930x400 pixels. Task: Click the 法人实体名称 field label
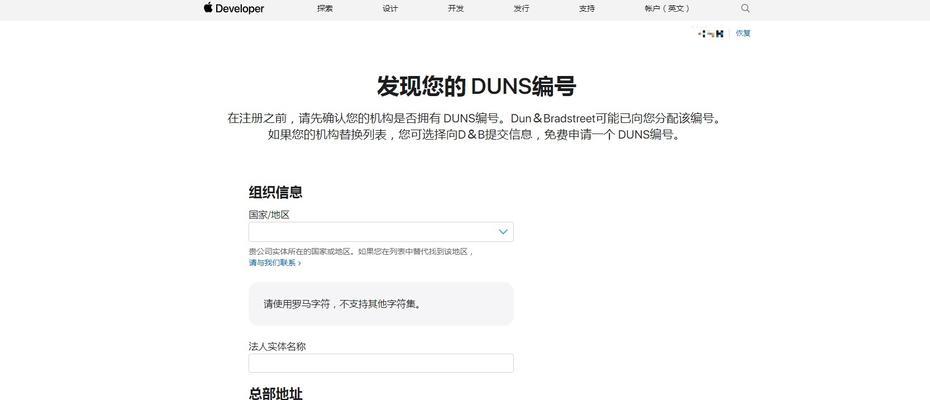point(277,346)
